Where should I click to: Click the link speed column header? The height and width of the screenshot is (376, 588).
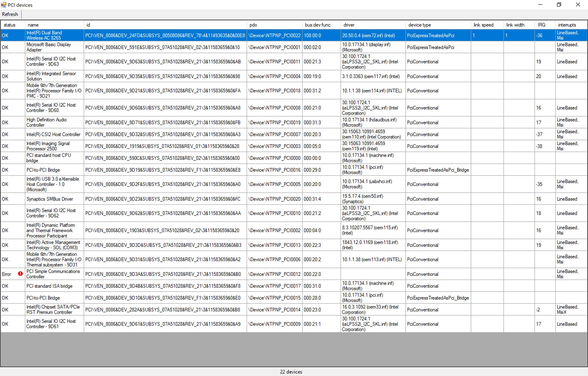(487, 25)
